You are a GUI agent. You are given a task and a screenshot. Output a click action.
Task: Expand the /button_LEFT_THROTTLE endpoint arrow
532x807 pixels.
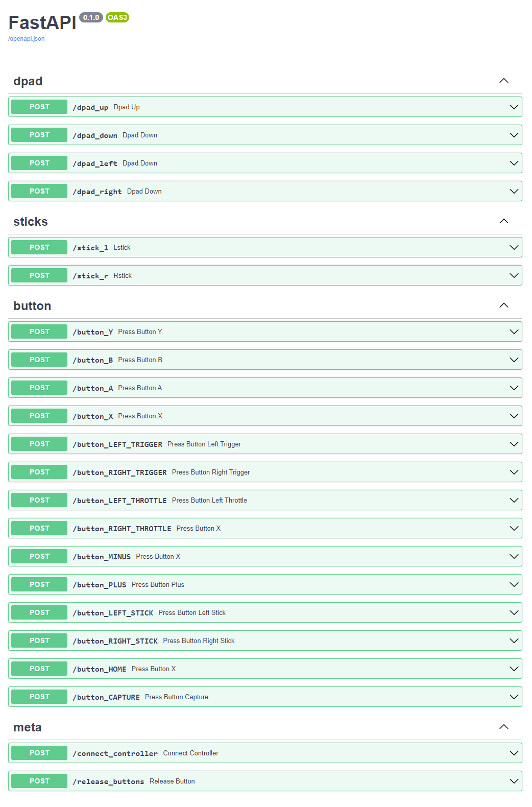point(514,500)
